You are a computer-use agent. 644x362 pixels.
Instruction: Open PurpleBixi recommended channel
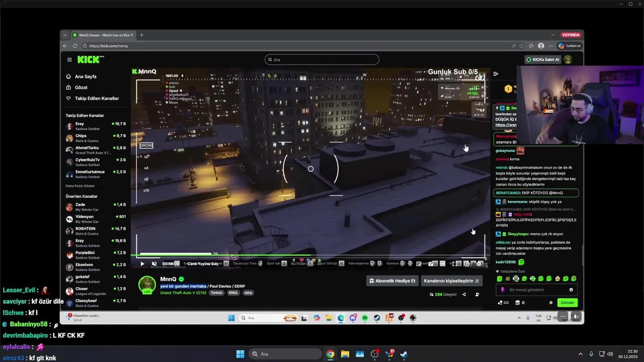click(96, 255)
